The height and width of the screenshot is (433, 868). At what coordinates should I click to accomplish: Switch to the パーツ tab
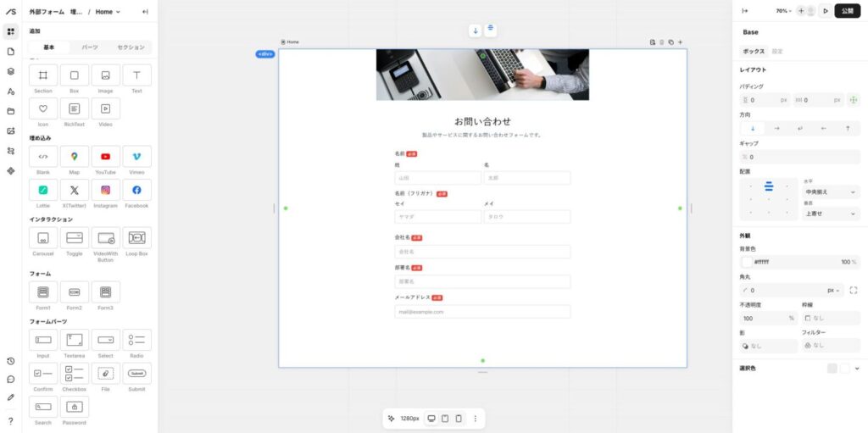pos(89,47)
